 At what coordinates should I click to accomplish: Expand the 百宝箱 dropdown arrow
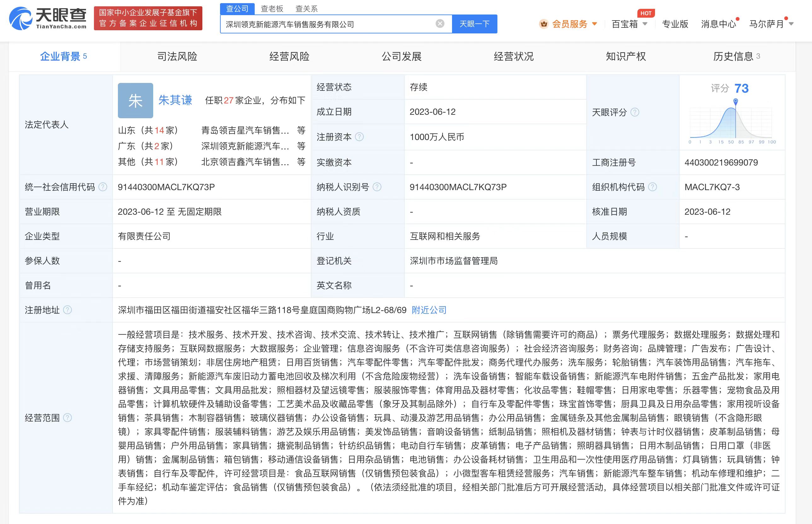pos(645,24)
